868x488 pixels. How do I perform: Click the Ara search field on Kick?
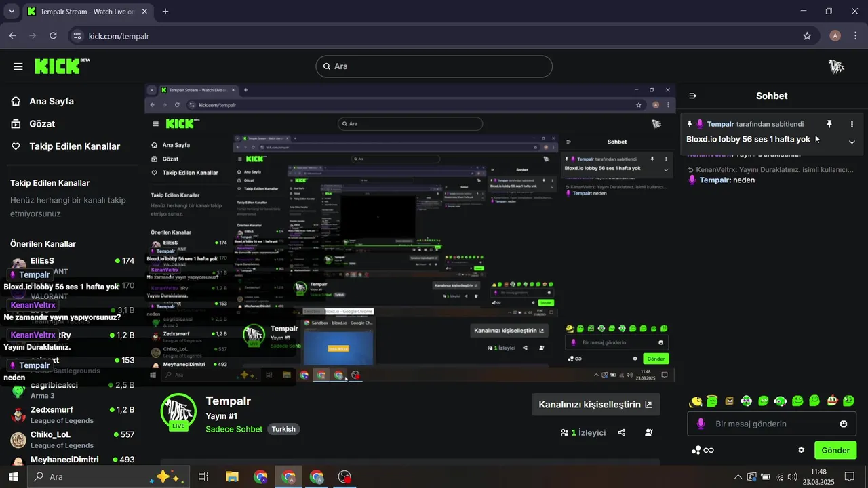434,66
